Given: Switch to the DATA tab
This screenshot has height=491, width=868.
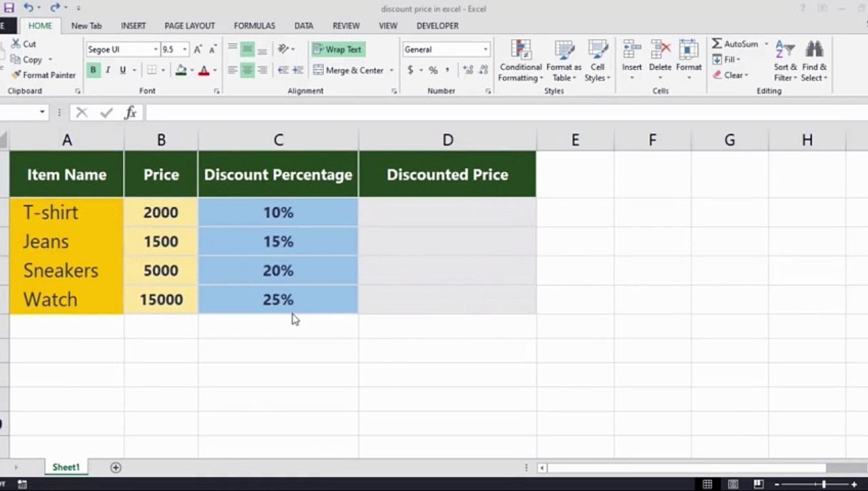Looking at the screenshot, I should 304,26.
